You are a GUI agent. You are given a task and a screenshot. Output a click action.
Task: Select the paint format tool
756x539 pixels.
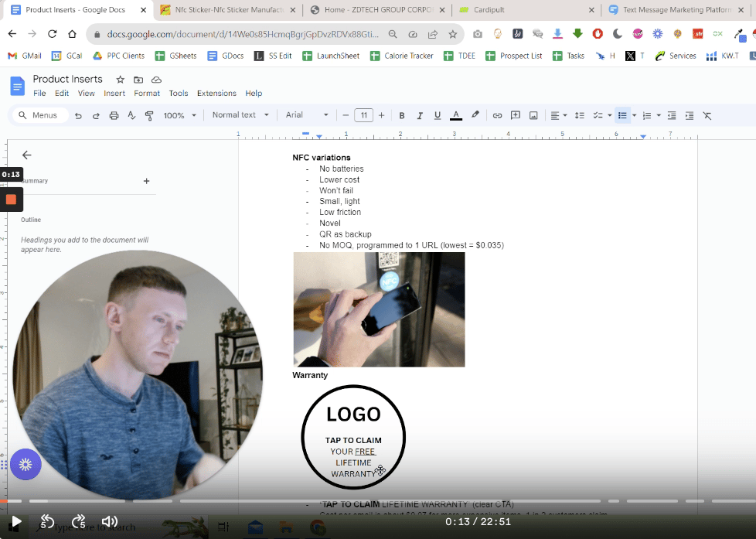(149, 115)
